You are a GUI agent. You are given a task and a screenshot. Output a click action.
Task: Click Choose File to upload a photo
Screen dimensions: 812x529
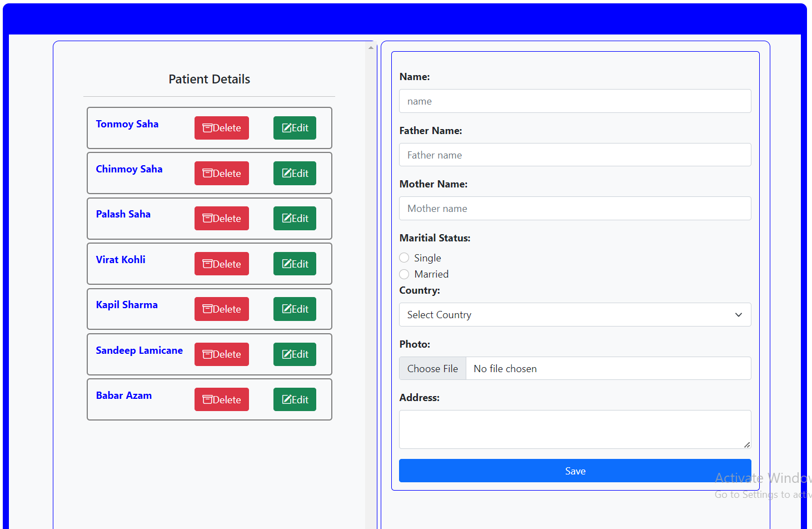point(432,368)
